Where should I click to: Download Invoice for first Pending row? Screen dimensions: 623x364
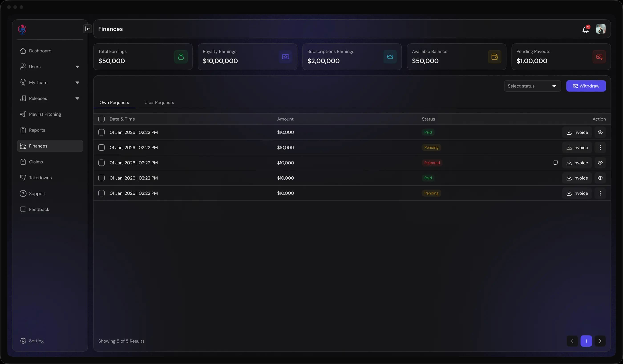pyautogui.click(x=577, y=148)
